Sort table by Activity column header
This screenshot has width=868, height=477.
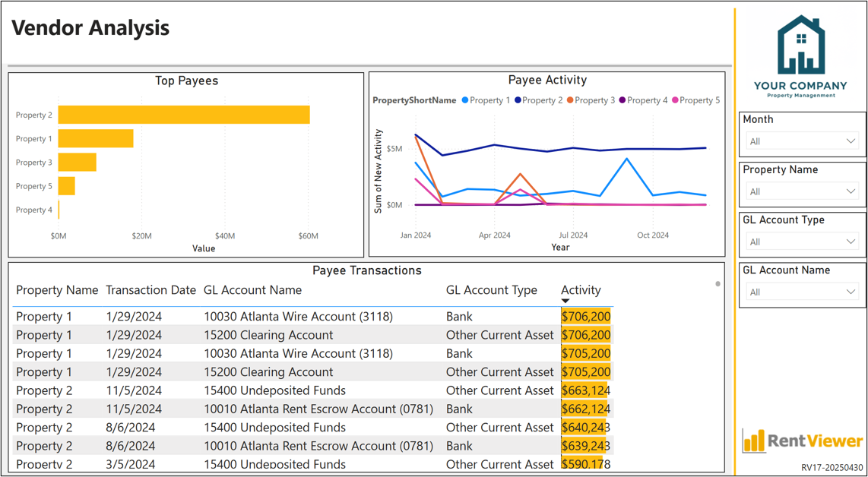coord(581,290)
